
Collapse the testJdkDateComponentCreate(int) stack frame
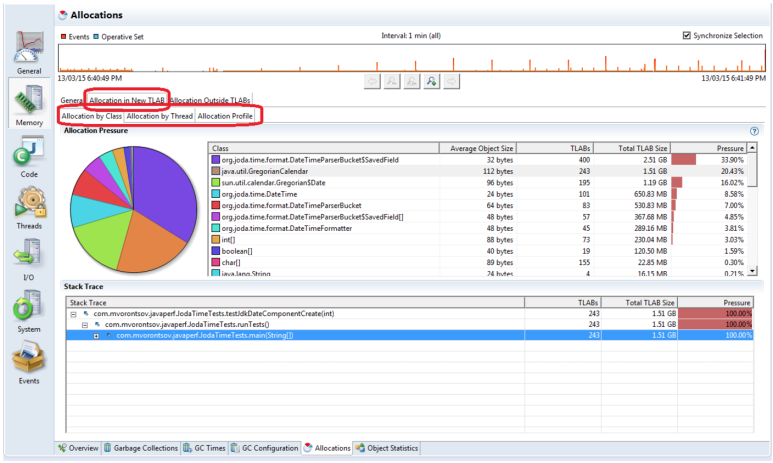pos(73,314)
